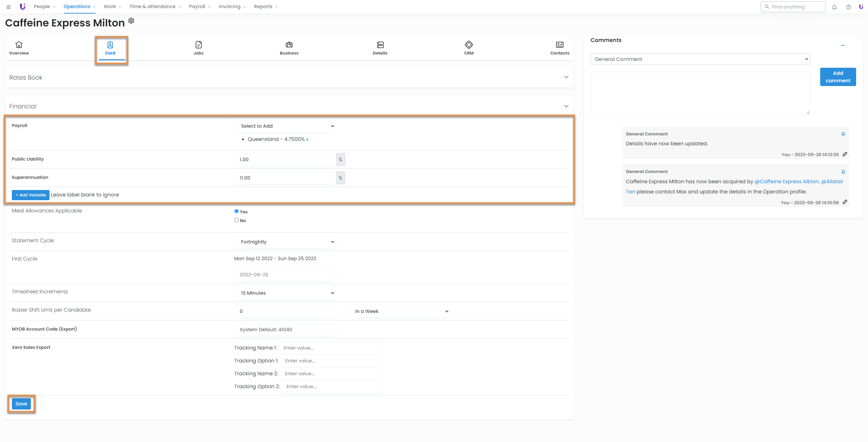
Task: Edit the Caffeine Express Albion comment with pencil icon
Action: tap(845, 202)
